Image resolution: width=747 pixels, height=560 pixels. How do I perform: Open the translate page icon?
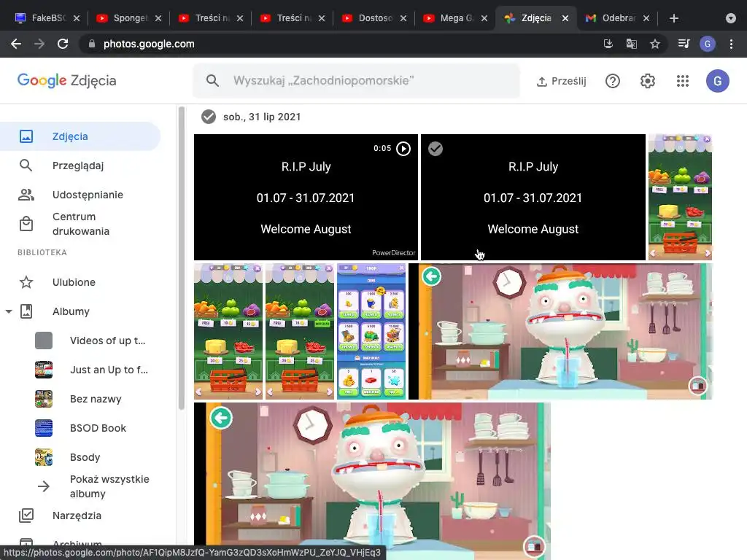[631, 44]
